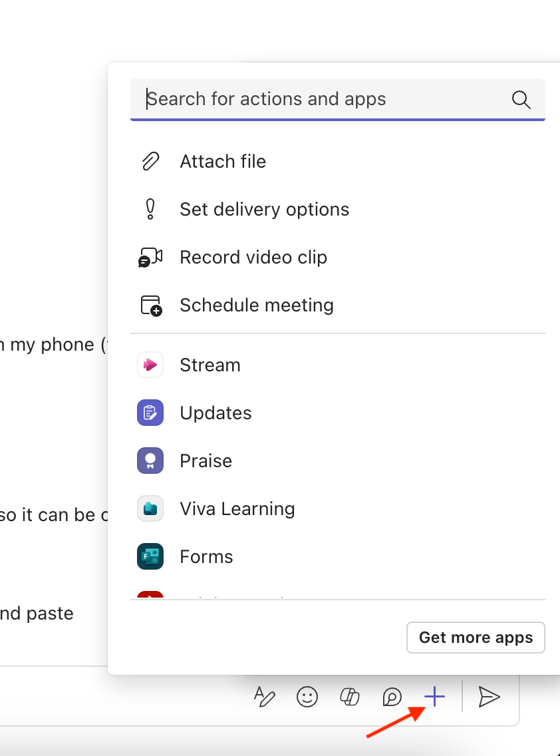This screenshot has height=756, width=560.
Task: Open text formatting options with pen icon
Action: click(265, 697)
